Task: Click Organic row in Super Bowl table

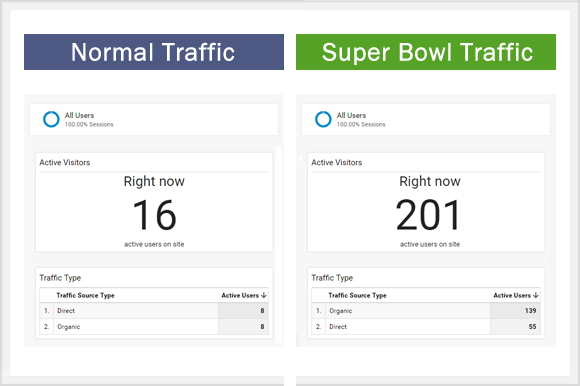Action: 426,311
